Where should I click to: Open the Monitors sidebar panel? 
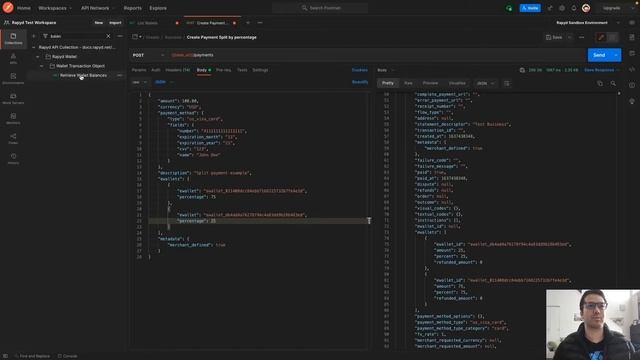13,119
